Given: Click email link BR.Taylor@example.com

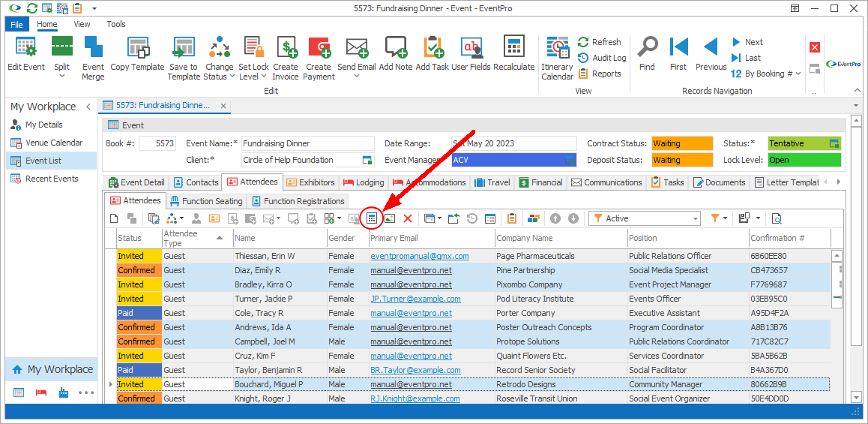Looking at the screenshot, I should [x=416, y=370].
